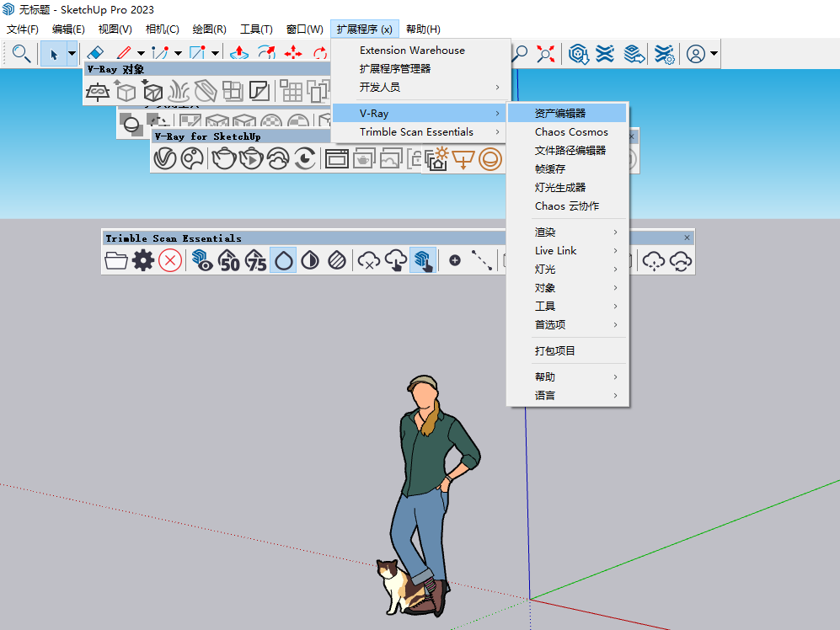The height and width of the screenshot is (630, 840).
Task: Start V-Ray Interactive Render teapot
Action: 251,158
